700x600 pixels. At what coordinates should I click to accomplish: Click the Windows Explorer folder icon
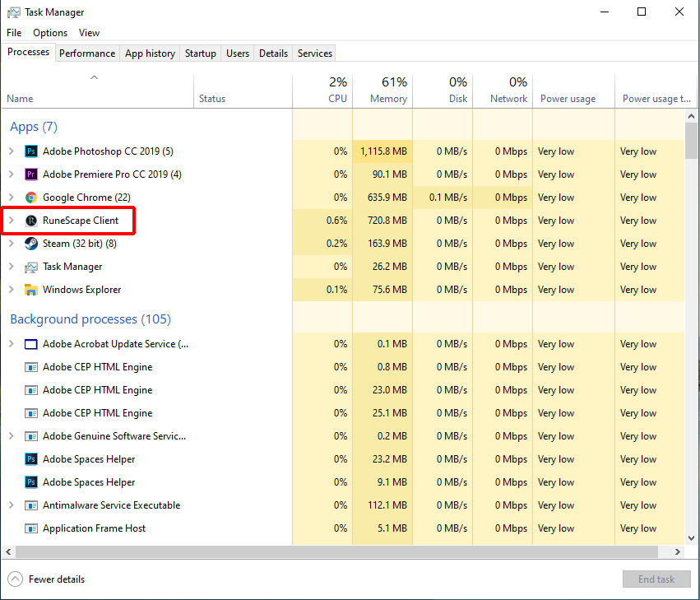(30, 290)
